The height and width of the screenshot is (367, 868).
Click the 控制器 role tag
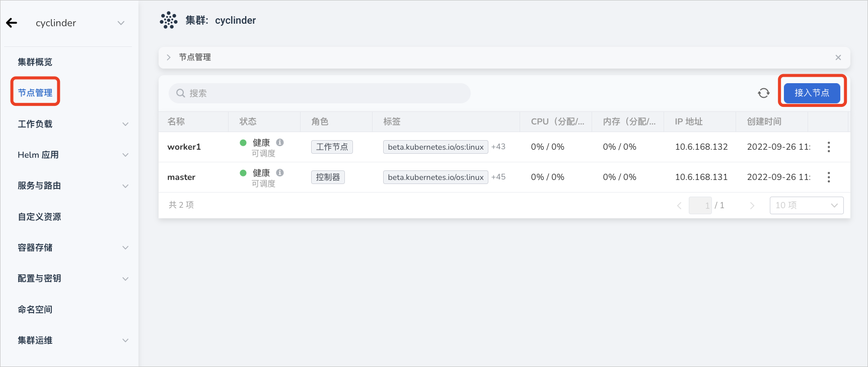(x=328, y=177)
